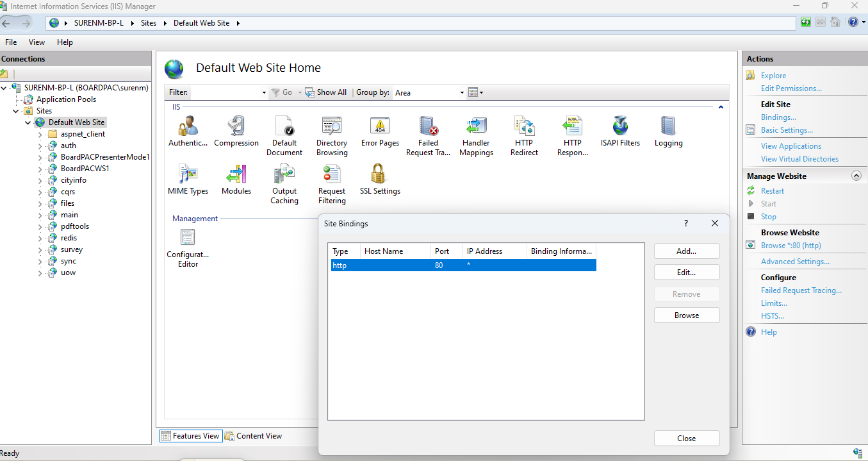Click the refresh page icon in address bar
The width and height of the screenshot is (868, 461).
pyautogui.click(x=806, y=22)
